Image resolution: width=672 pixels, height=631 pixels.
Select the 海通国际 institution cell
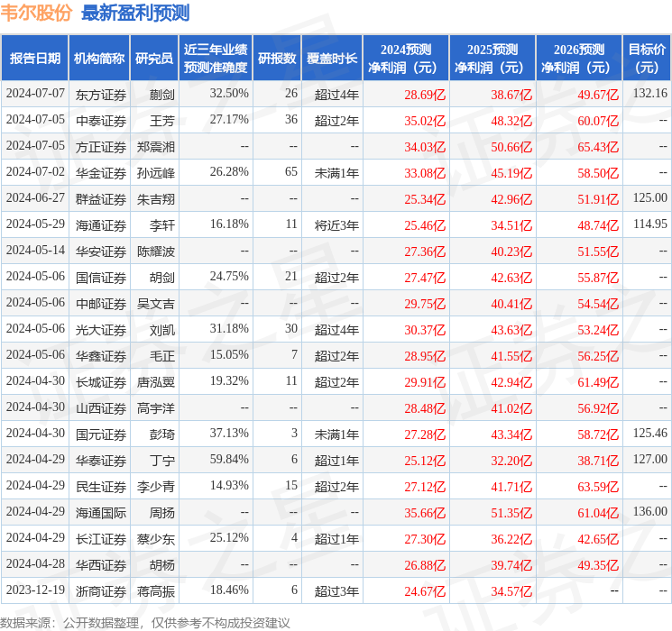click(x=101, y=513)
